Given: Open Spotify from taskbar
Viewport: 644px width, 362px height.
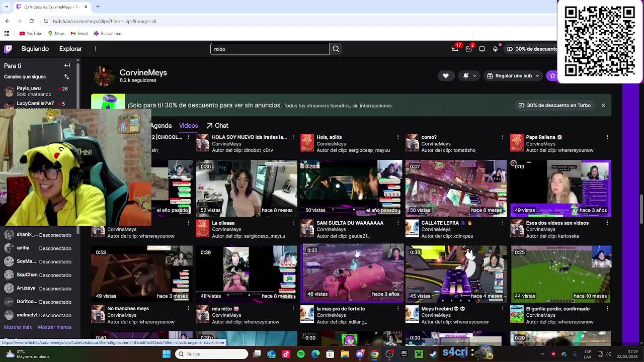Looking at the screenshot, I should click(x=301, y=354).
